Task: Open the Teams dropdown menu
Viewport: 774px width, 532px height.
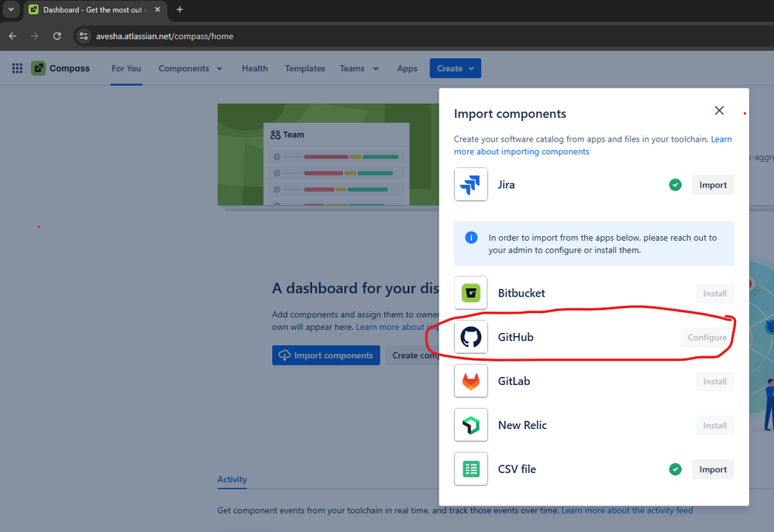Action: [358, 68]
